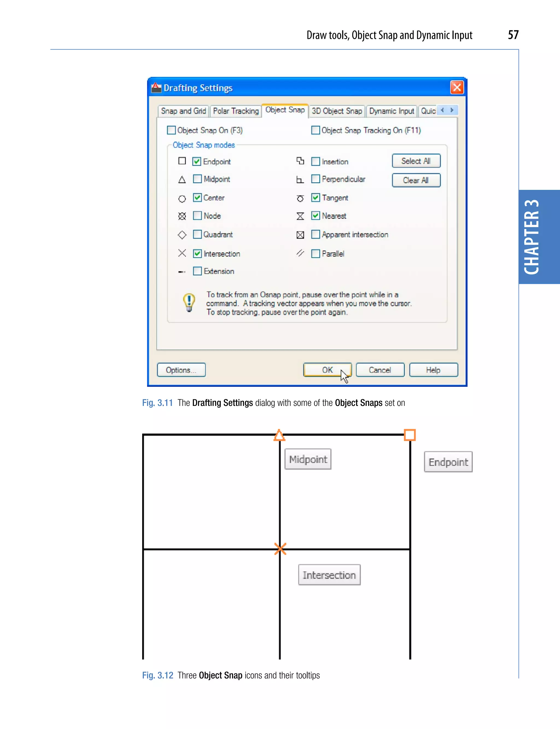
Task: Click the orange Intersection cross marker in drawing
Action: (280, 548)
